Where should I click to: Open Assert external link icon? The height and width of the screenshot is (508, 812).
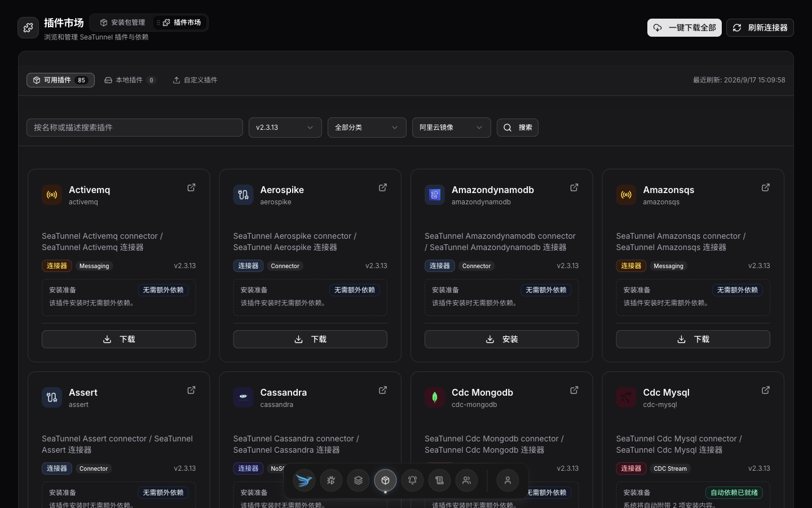(191, 390)
